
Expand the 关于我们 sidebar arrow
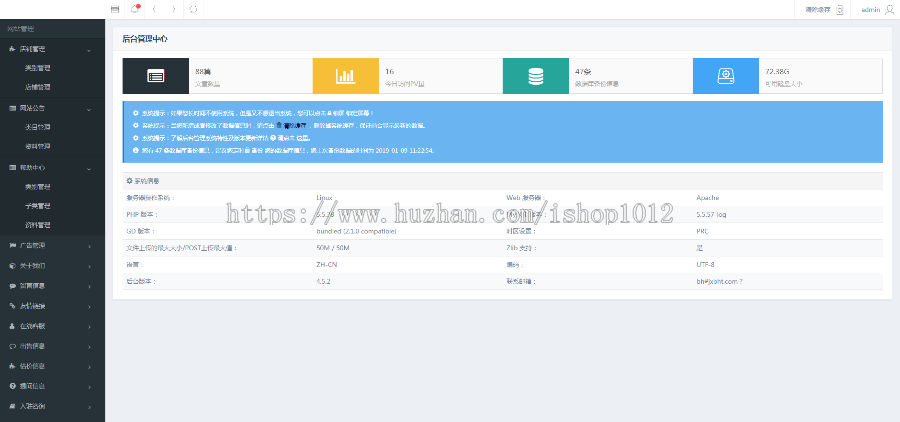(x=90, y=266)
